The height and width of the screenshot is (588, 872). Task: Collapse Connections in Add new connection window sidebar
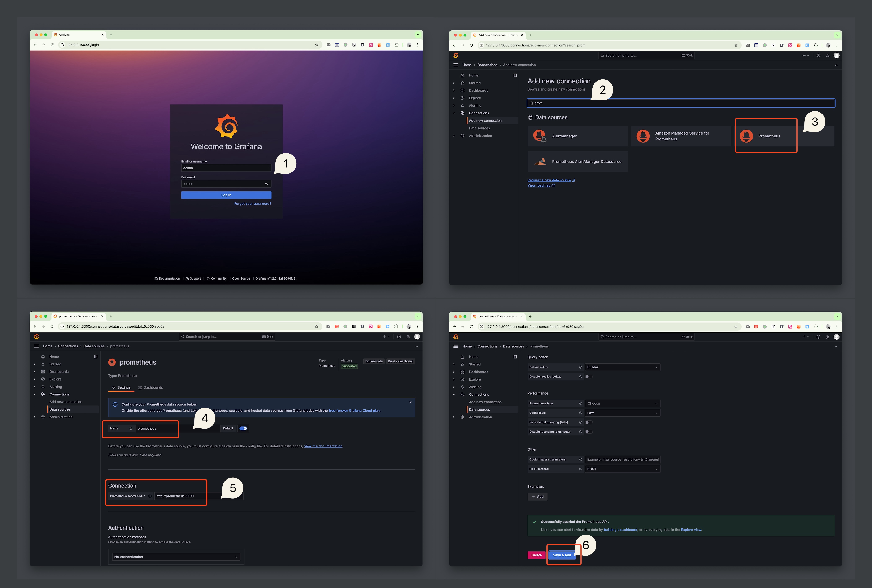click(x=454, y=113)
